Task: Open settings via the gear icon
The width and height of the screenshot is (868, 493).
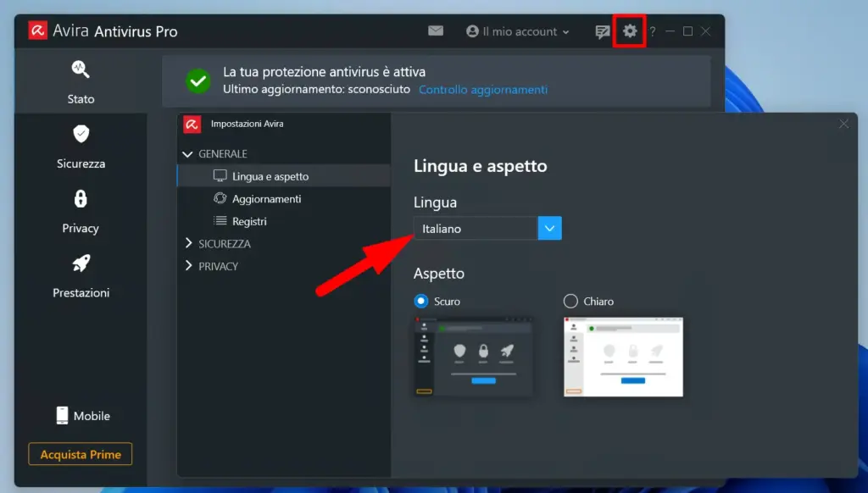Action: tap(630, 31)
